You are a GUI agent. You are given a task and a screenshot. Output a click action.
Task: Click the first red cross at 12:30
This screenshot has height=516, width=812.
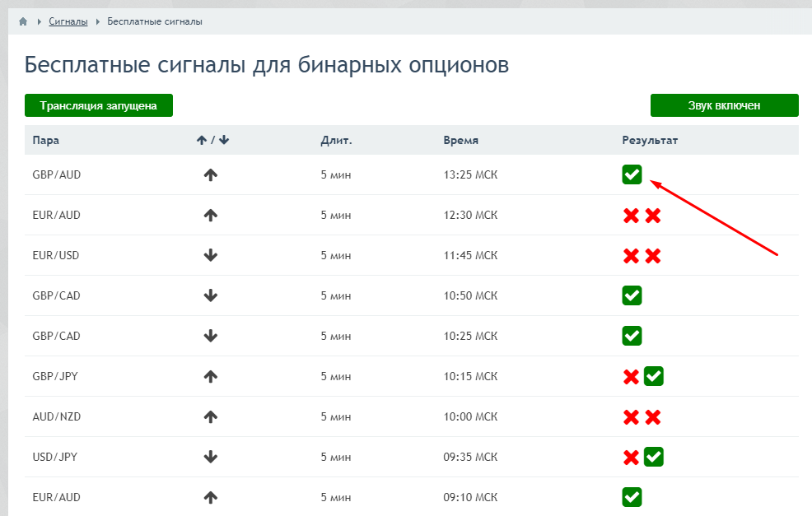632,216
